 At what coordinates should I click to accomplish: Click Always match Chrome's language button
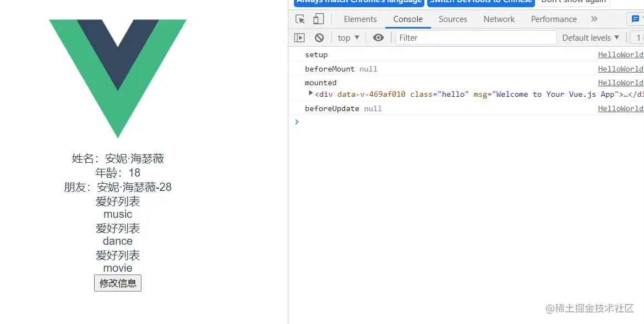359,2
